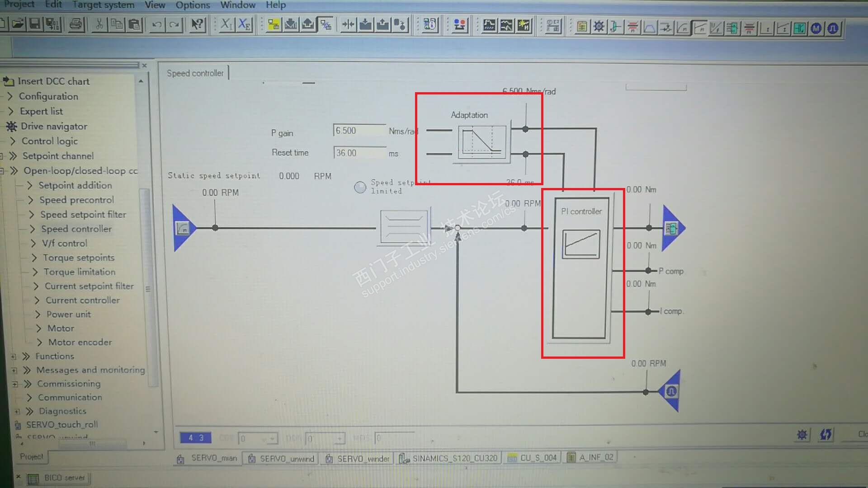Viewport: 868px width, 488px height.
Task: Click the PI controller block icon
Action: tap(581, 244)
